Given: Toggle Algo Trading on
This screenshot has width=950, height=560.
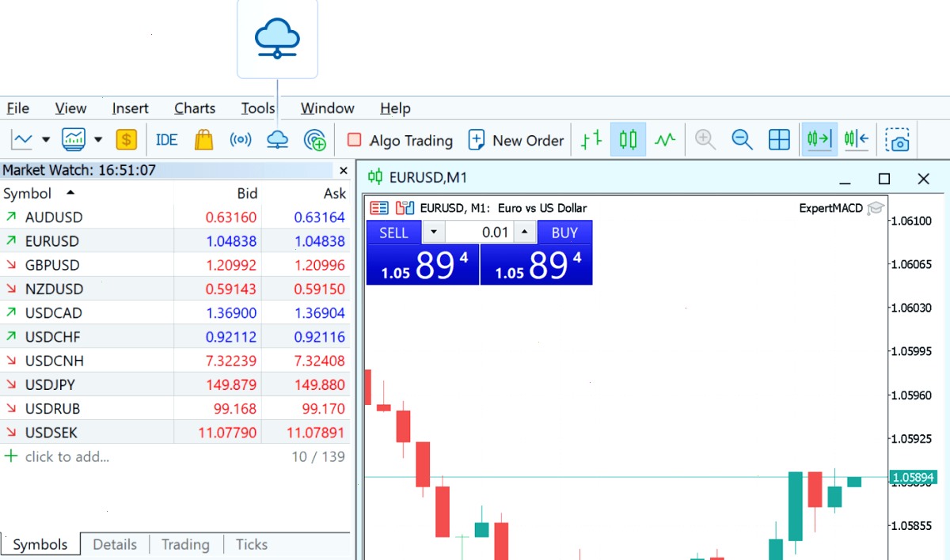Looking at the screenshot, I should (x=400, y=140).
